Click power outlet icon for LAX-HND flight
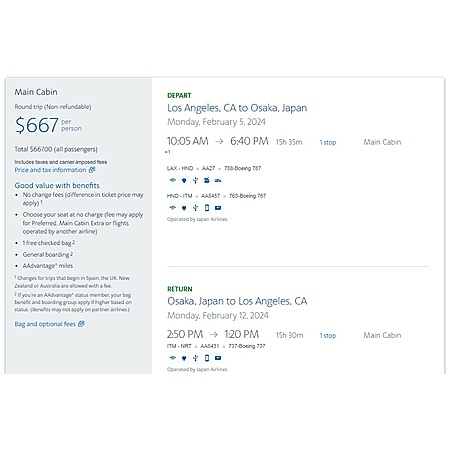This screenshot has height=450, width=450. 184,180
